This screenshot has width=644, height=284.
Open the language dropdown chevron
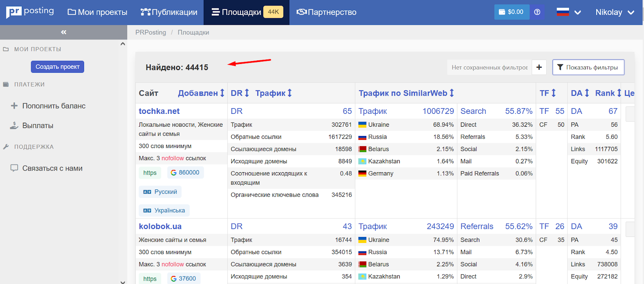pyautogui.click(x=578, y=12)
